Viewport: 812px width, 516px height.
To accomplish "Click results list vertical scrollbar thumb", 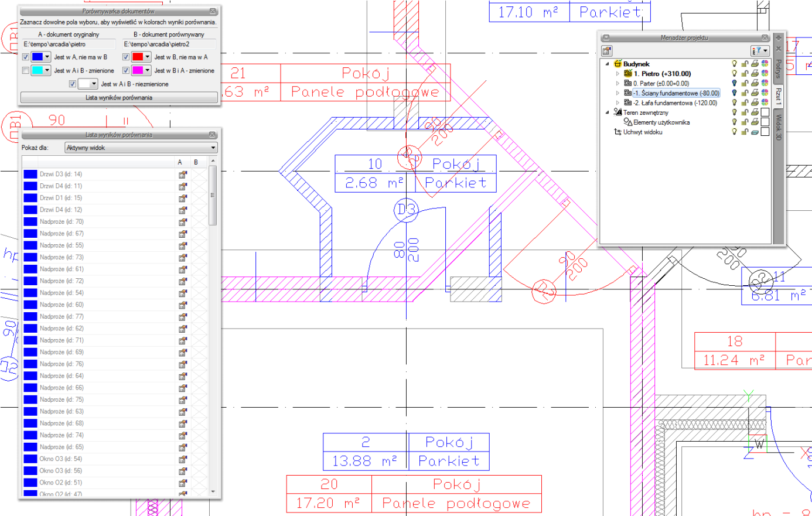I will tap(213, 195).
